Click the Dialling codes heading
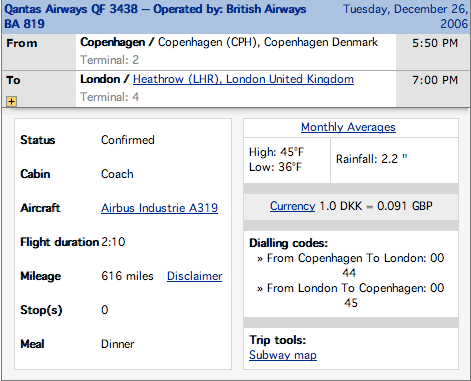The image size is (471, 381). point(289,243)
